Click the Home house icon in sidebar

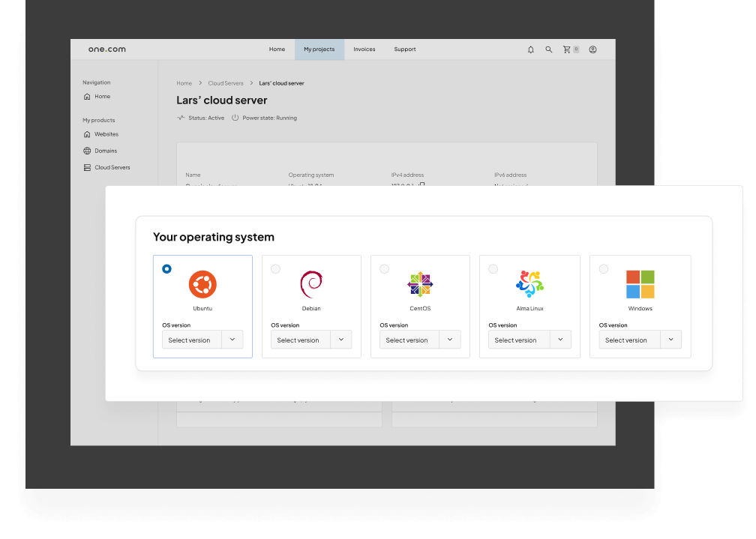87,97
